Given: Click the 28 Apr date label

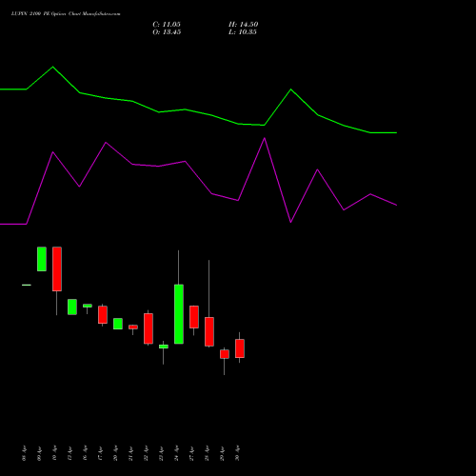Looking at the screenshot, I should coord(208,453).
